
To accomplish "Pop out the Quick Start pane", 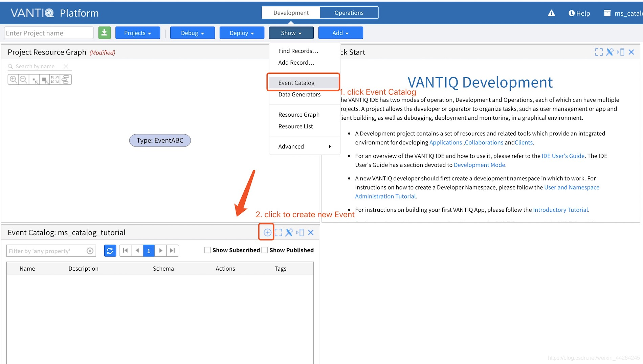I will click(x=620, y=52).
